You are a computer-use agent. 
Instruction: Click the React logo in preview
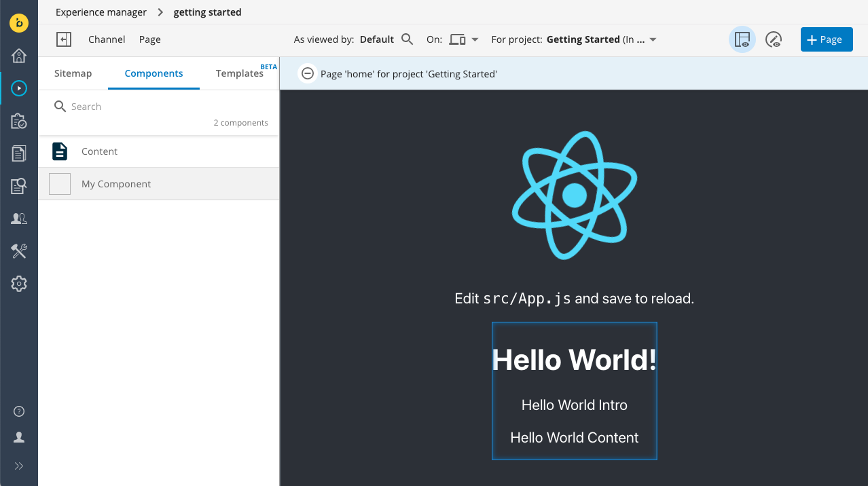pos(575,195)
